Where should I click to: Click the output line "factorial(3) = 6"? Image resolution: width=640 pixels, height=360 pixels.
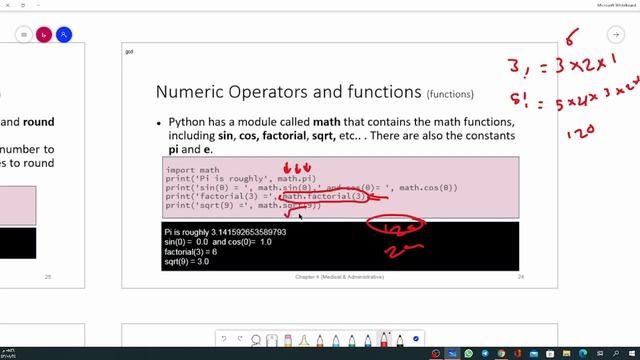coord(191,252)
